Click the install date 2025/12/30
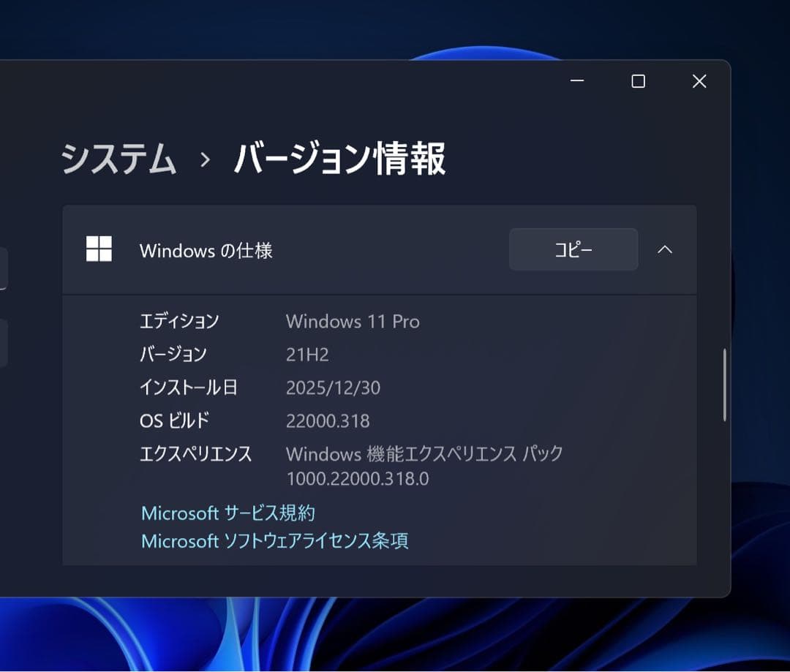Screen dimensions: 790x672 point(333,388)
